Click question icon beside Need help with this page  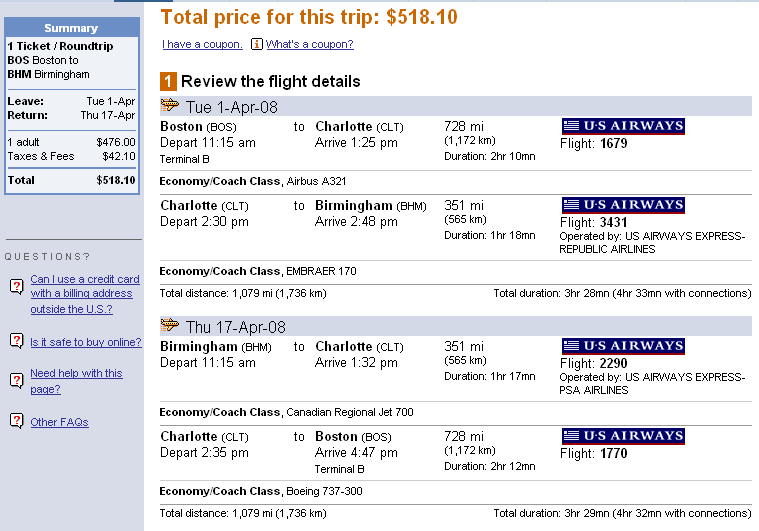pyautogui.click(x=16, y=380)
